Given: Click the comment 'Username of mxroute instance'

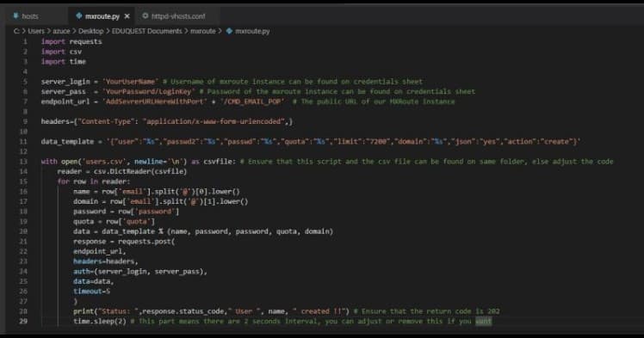Looking at the screenshot, I should pyautogui.click(x=293, y=82).
